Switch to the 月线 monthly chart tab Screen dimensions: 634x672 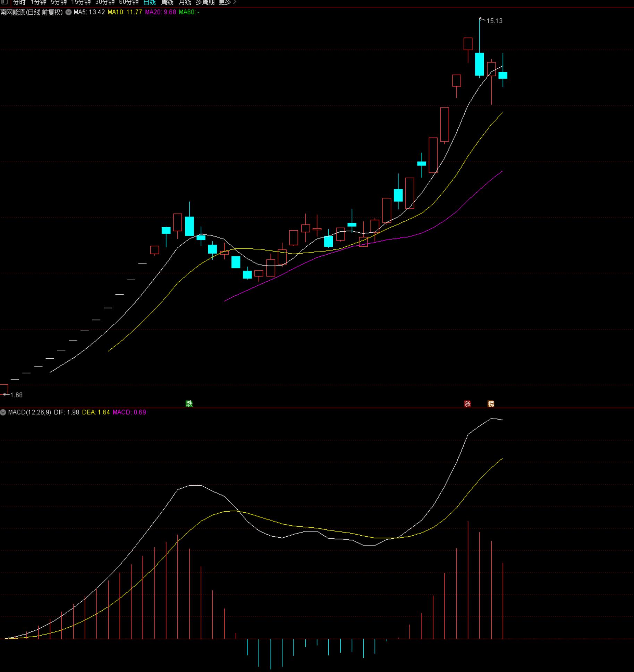click(185, 2)
